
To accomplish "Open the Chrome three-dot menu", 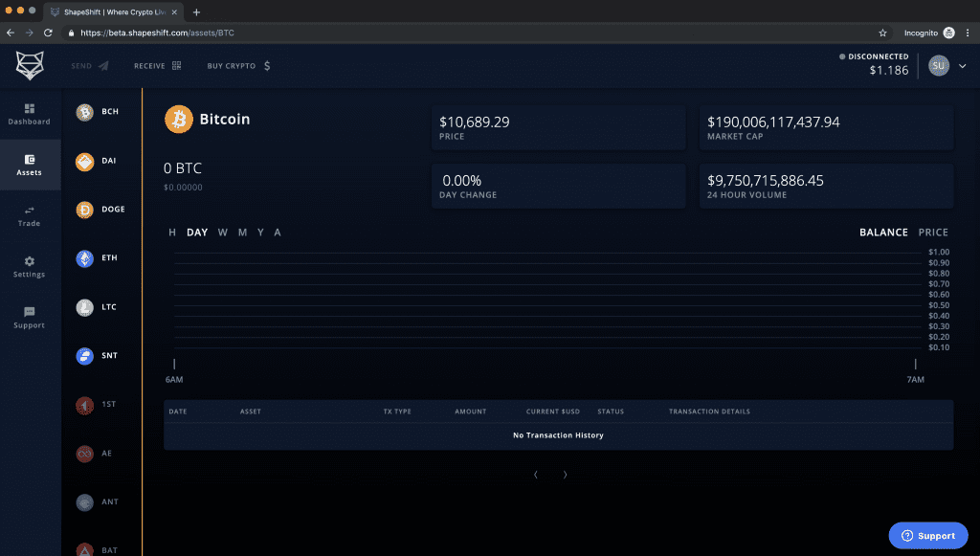I will pos(968,33).
